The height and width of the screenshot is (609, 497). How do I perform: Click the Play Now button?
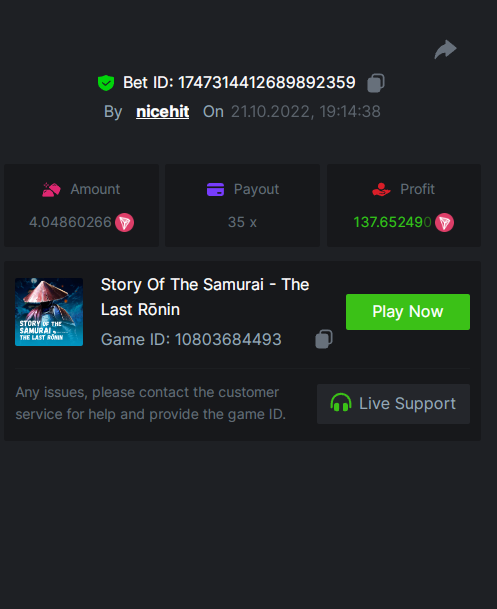pos(408,312)
